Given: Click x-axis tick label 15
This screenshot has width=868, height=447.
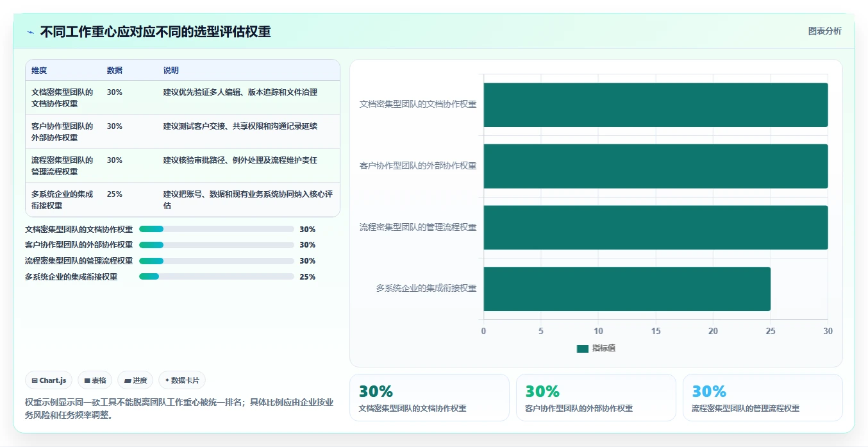Looking at the screenshot, I should (655, 331).
